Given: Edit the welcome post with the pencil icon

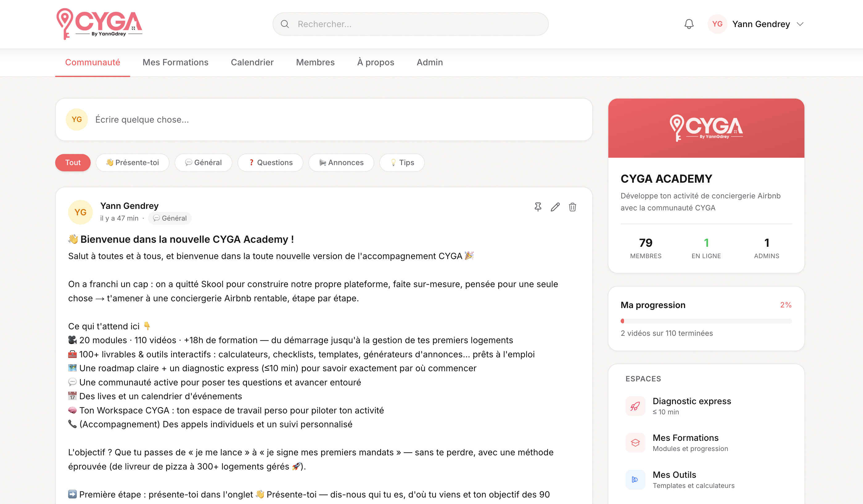Looking at the screenshot, I should (555, 207).
